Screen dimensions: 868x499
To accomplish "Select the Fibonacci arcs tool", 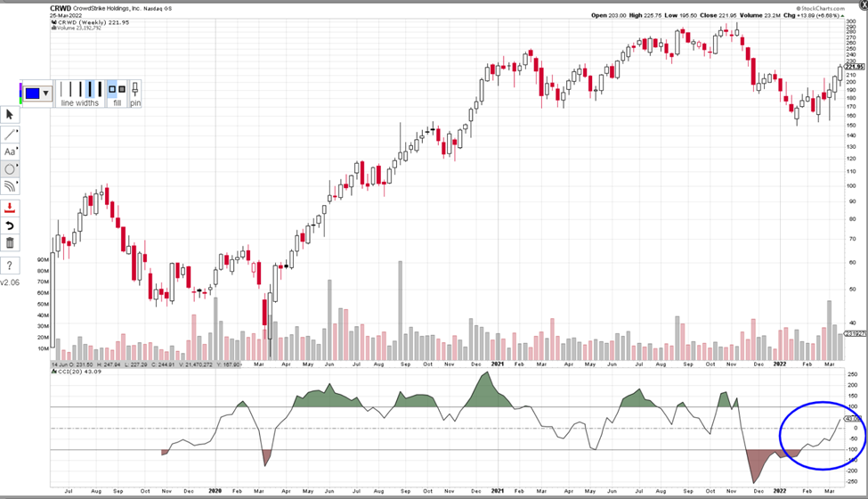I will pos(10,186).
